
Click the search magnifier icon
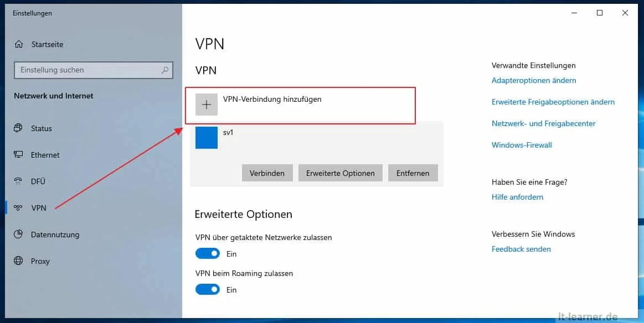tap(164, 70)
